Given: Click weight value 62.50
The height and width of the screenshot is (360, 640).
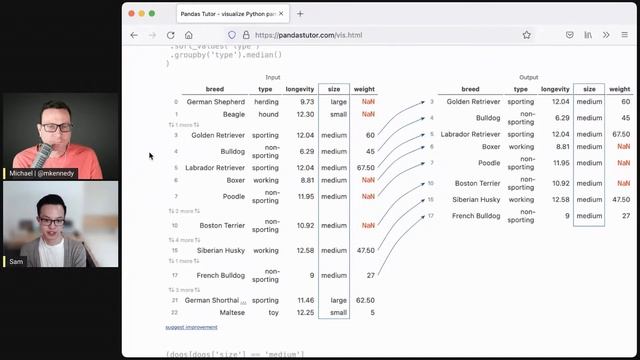Looking at the screenshot, I should tap(365, 300).
